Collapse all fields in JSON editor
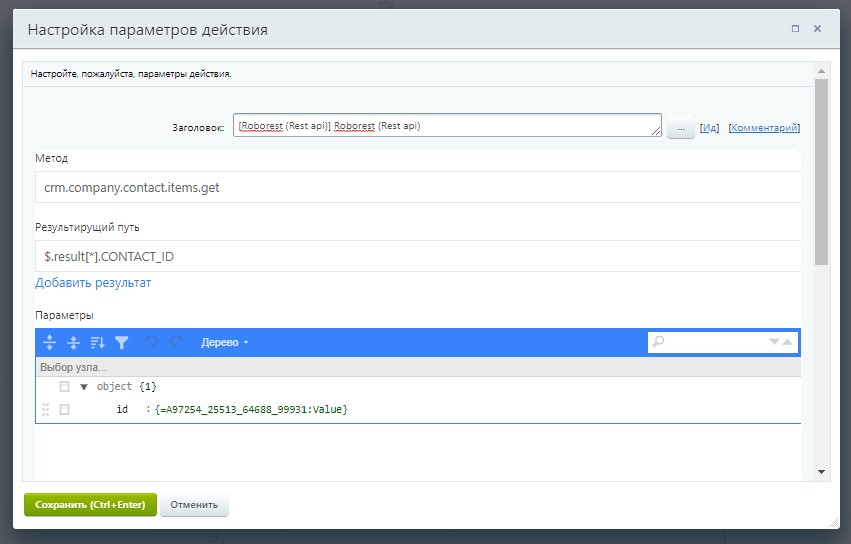Image resolution: width=851 pixels, height=544 pixels. point(73,342)
